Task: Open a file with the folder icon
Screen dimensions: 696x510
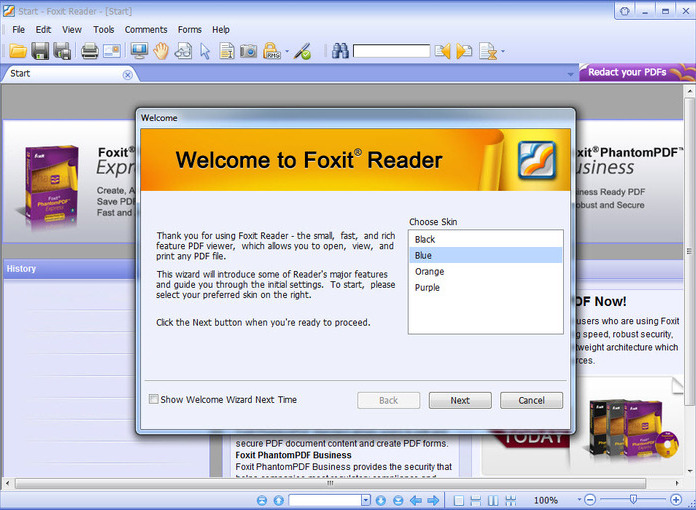Action: [x=18, y=51]
